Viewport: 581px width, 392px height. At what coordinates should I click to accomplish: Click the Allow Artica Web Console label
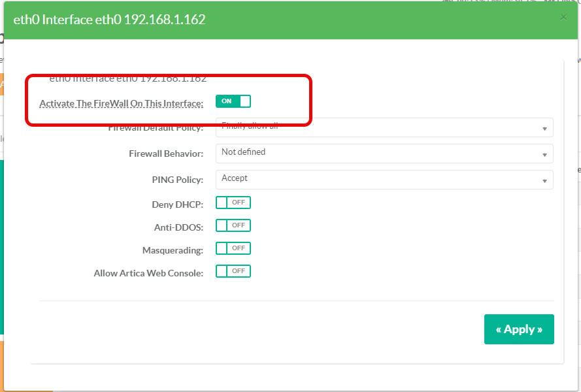(x=148, y=273)
